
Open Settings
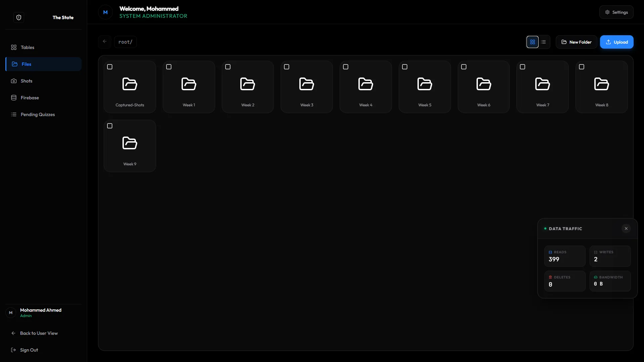click(x=616, y=12)
